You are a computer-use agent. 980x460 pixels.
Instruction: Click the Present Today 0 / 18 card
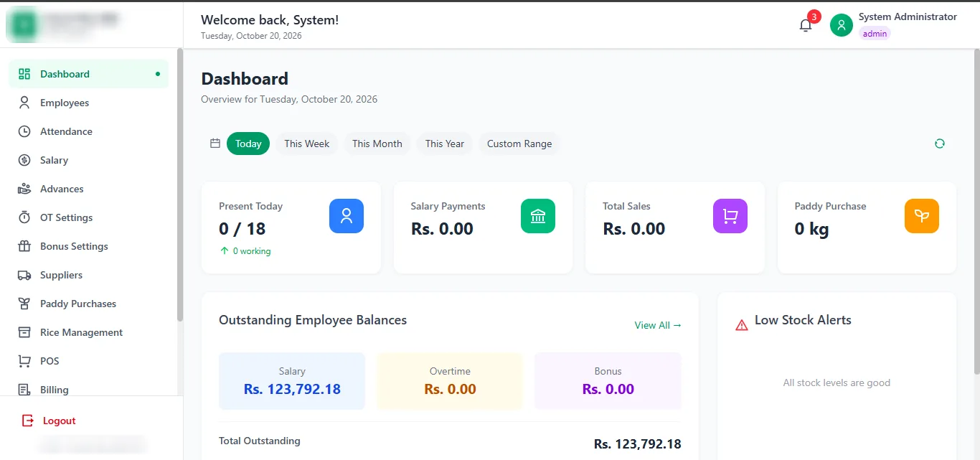point(291,227)
